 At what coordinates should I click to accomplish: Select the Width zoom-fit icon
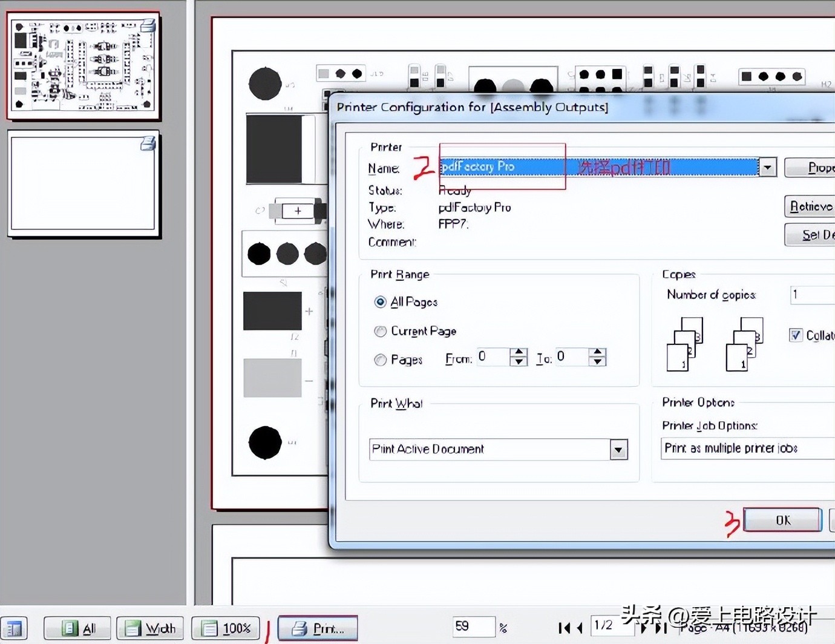point(149,628)
